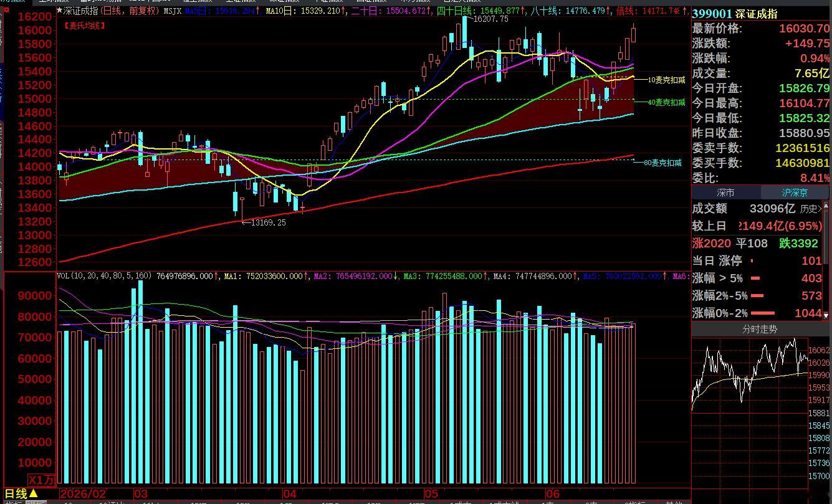Click the 二十日 15504.672 legend entry
The height and width of the screenshot is (504, 832).
[x=390, y=11]
